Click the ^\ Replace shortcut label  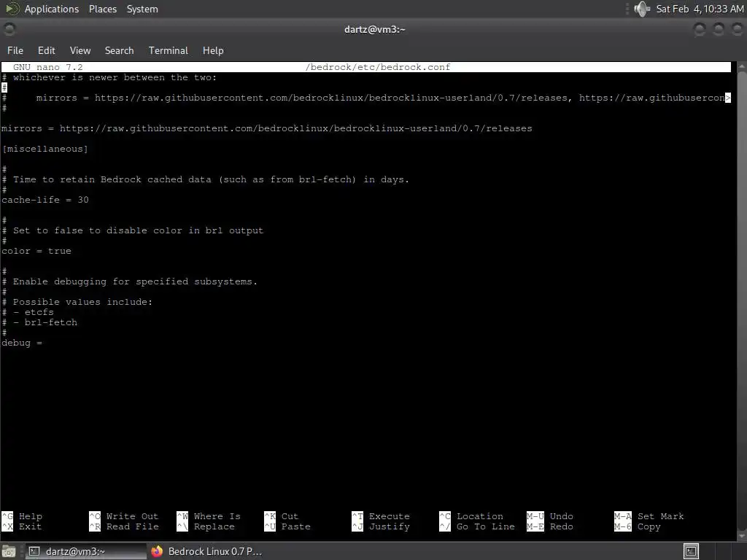(x=206, y=526)
